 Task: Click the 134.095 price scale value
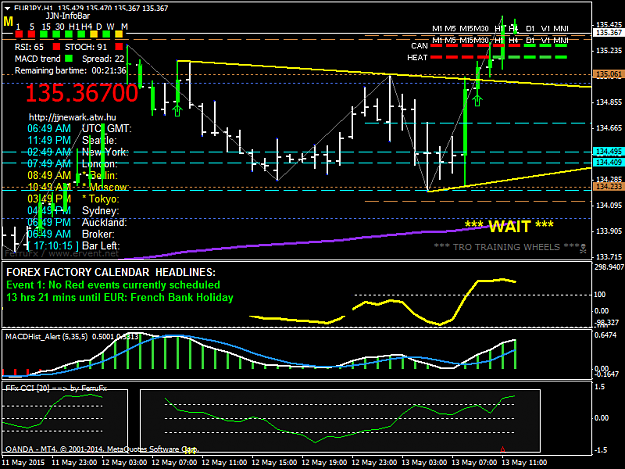point(609,205)
